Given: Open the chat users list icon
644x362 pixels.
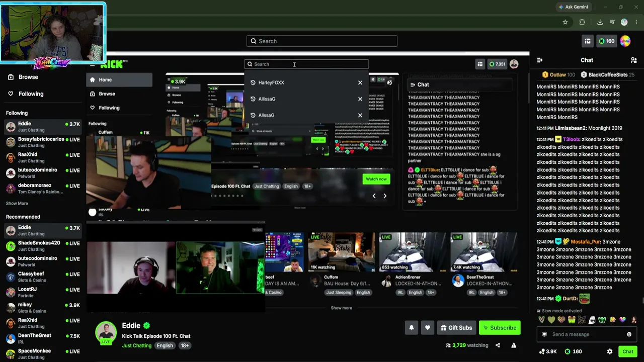Looking at the screenshot, I should [x=634, y=60].
